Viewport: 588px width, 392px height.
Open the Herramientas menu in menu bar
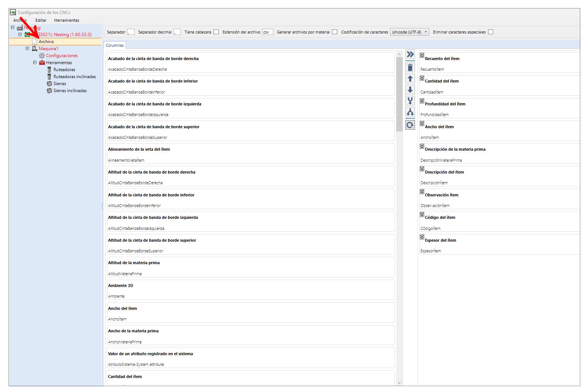[x=67, y=20]
